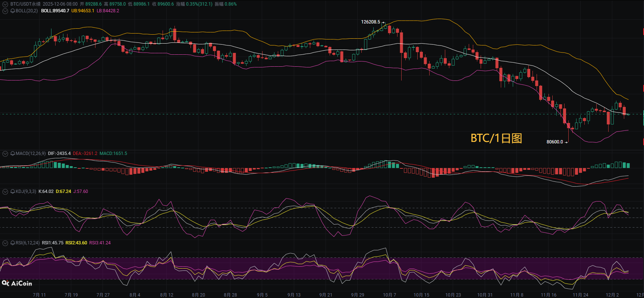
Task: Click the bell icon beside KDJ(9,3,3)
Action: (x=13, y=191)
